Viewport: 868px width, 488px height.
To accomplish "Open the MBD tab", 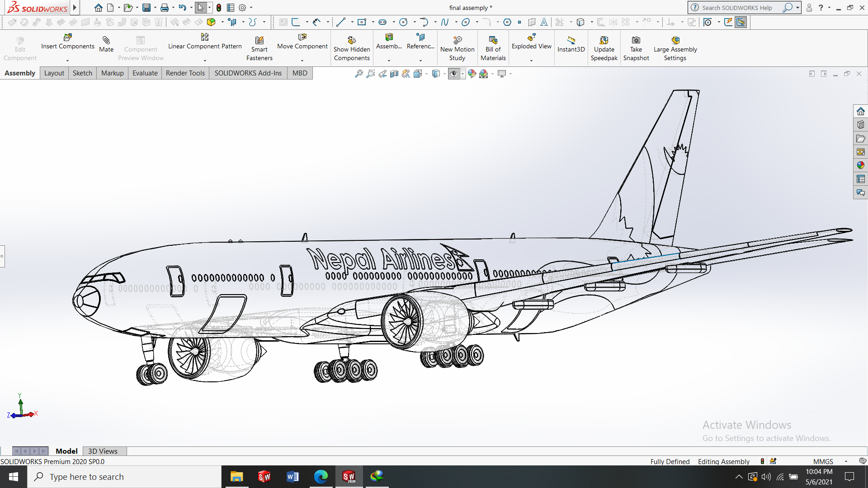I will (x=300, y=73).
